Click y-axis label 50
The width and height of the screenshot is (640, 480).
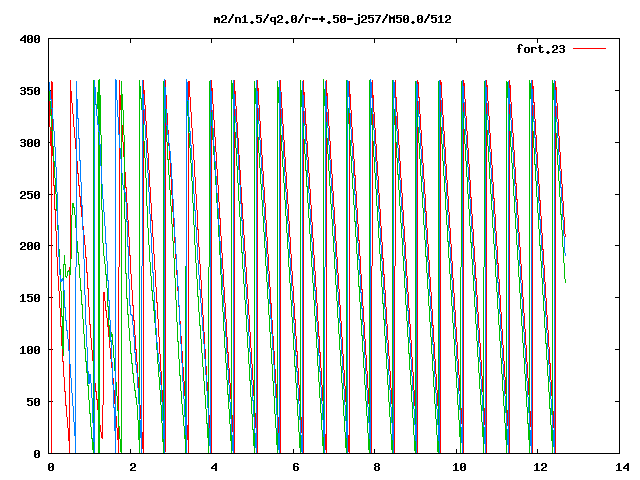(33, 402)
